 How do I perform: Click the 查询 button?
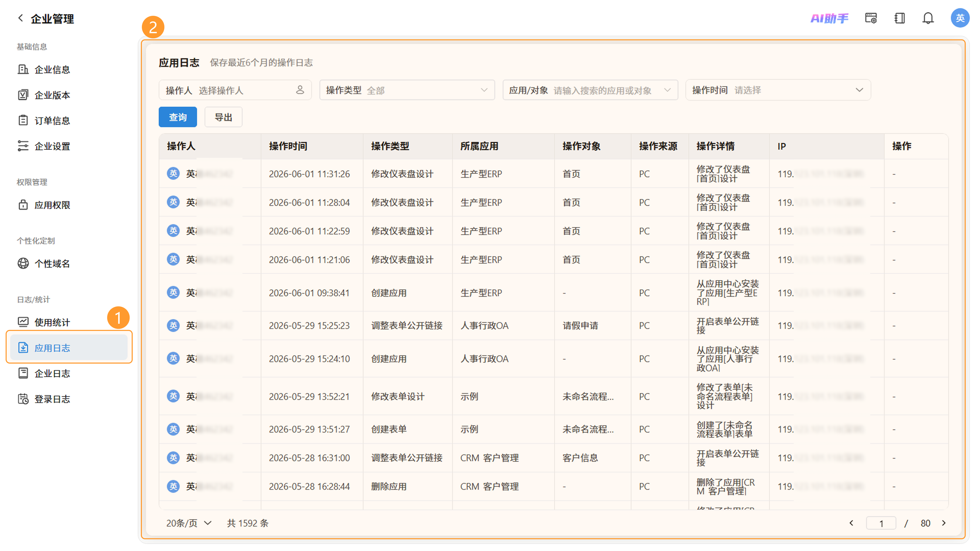178,117
